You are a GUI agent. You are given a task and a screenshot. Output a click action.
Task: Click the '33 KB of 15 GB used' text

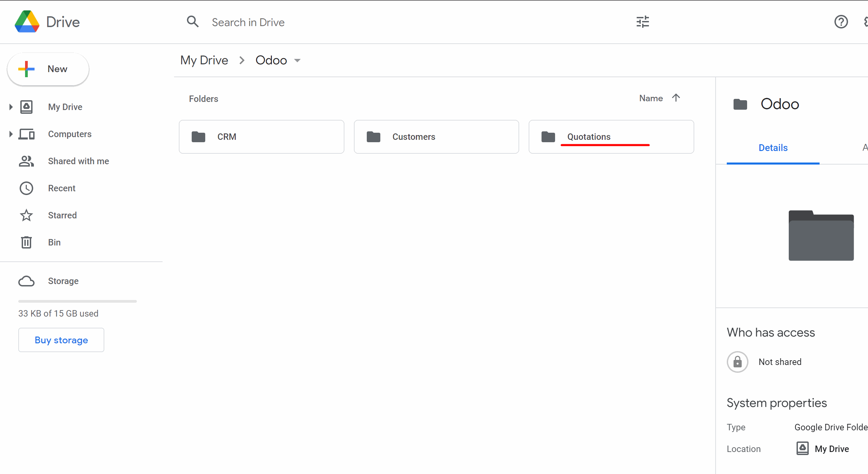[58, 314]
